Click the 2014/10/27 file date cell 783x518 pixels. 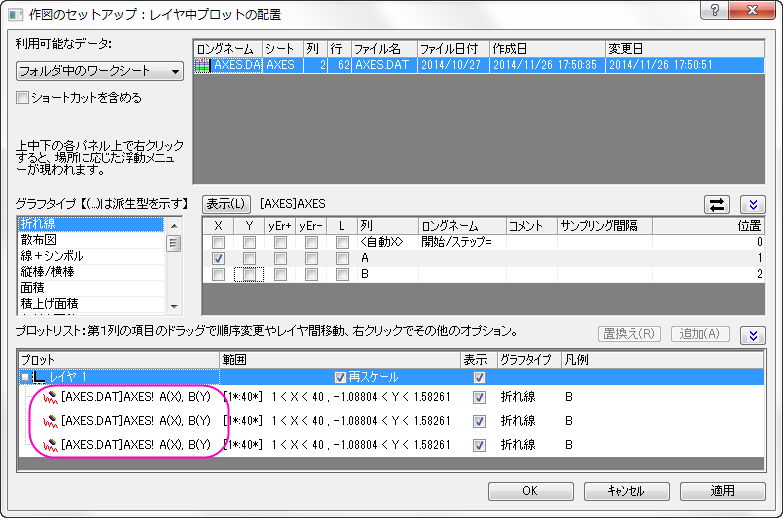pyautogui.click(x=453, y=65)
